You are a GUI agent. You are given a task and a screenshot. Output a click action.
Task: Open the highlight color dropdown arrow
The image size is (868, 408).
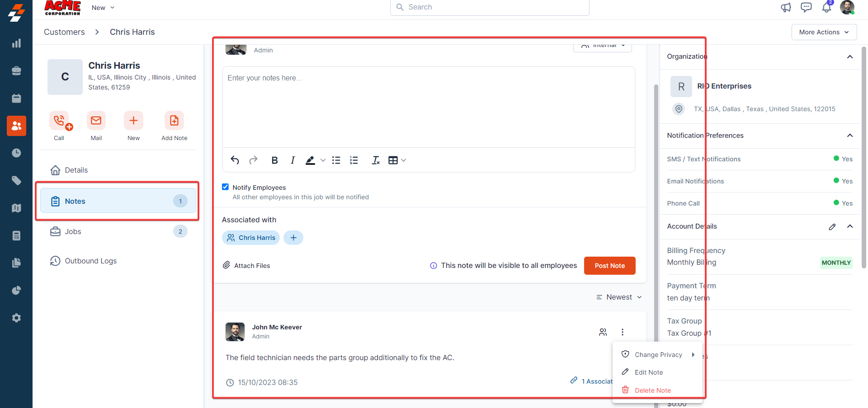(323, 160)
